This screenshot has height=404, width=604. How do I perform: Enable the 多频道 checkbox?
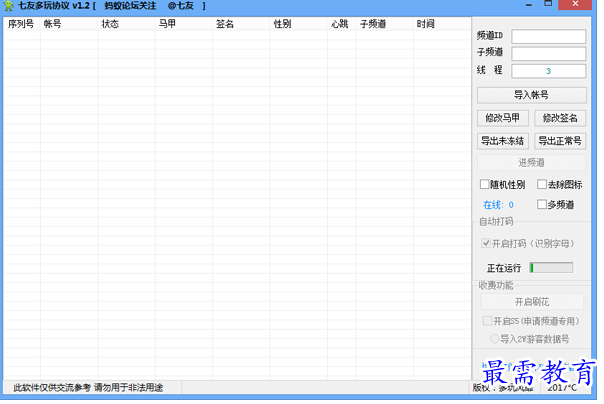[542, 205]
